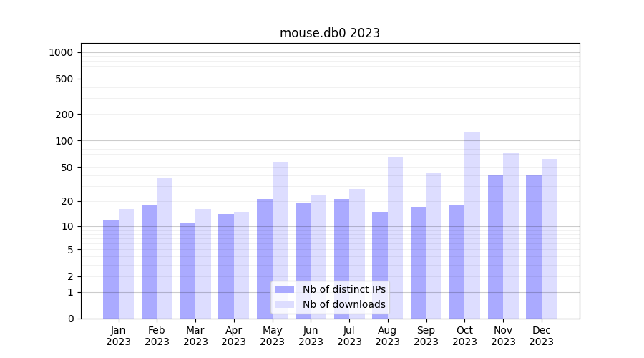Click the chart title "mouse.db0 2023"
The width and height of the screenshot is (644, 358).
point(329,33)
